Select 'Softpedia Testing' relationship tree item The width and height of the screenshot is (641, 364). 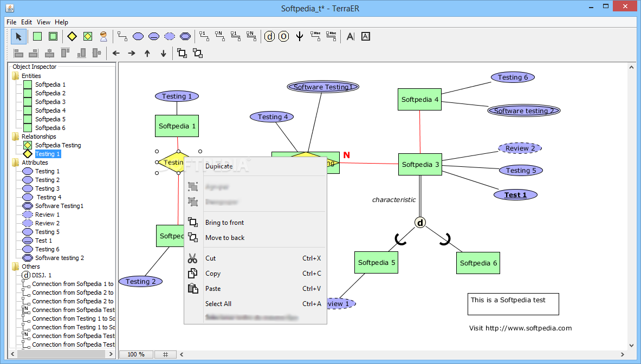click(x=58, y=145)
